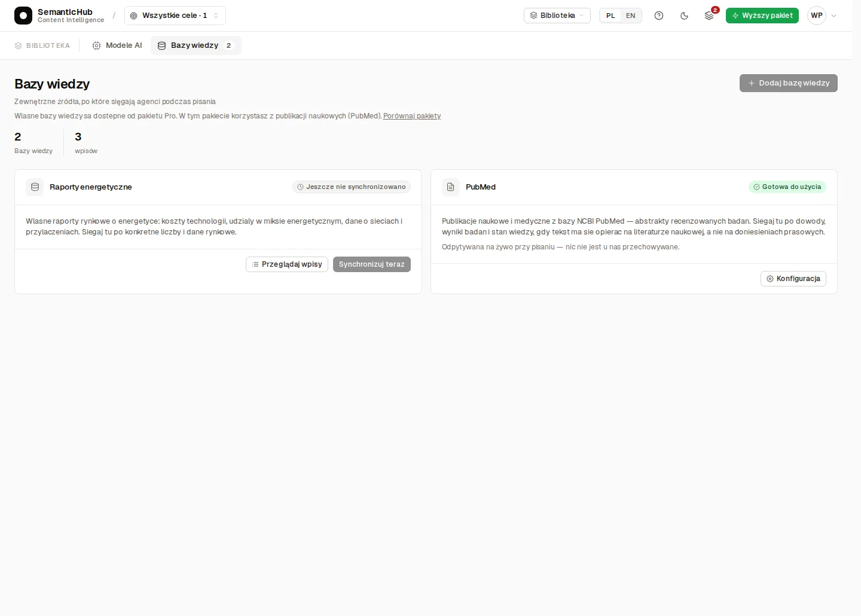Click the '2 Bazy wiedzy' counter
The width and height of the screenshot is (861, 616).
tap(33, 143)
